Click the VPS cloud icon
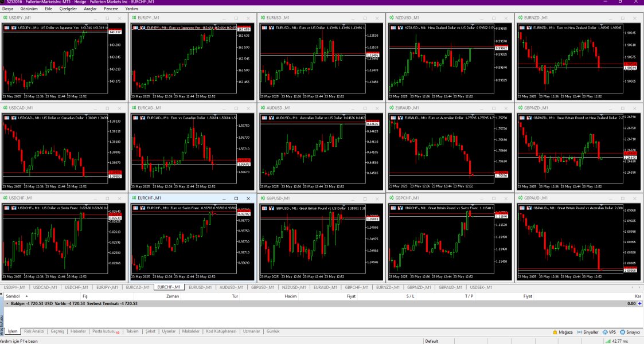 click(x=605, y=332)
